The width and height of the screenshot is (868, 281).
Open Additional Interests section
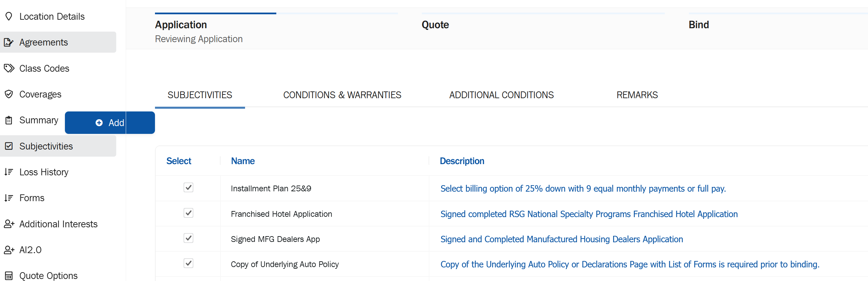(x=58, y=224)
